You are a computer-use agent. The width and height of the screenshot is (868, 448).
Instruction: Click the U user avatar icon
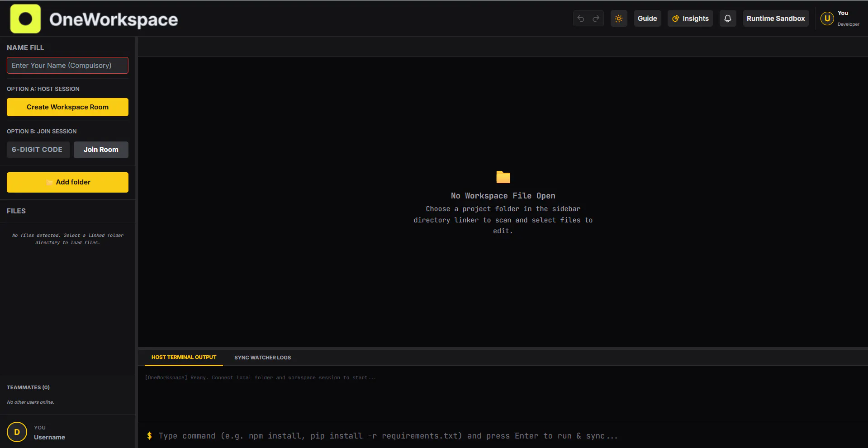click(x=827, y=19)
